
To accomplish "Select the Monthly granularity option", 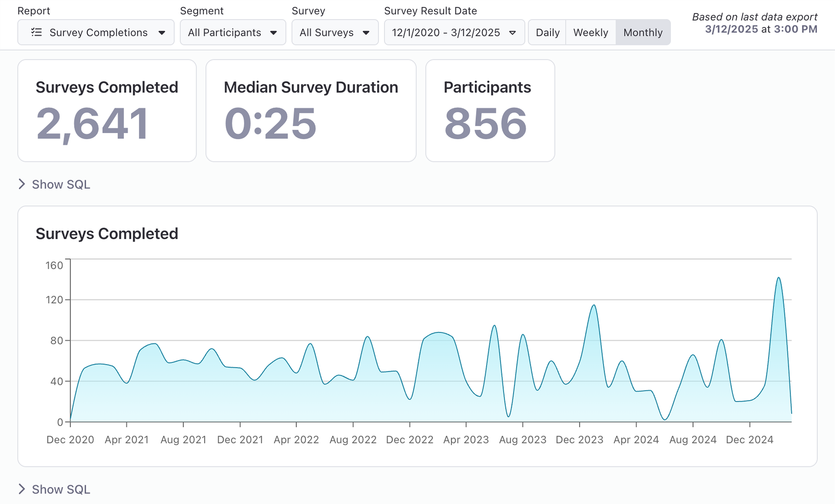I will click(643, 32).
